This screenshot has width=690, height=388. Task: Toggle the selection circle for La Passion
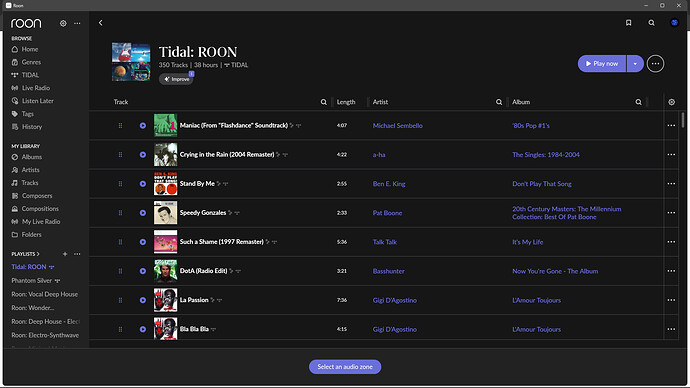click(143, 300)
